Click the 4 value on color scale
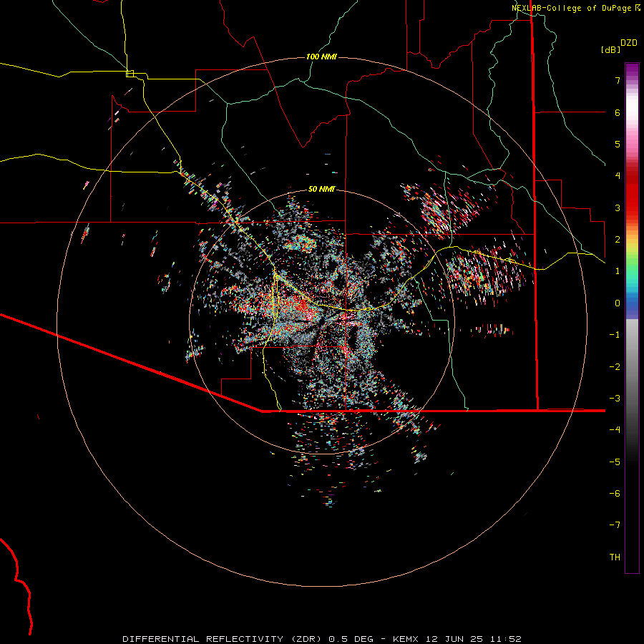This screenshot has width=644, height=644. tap(618, 176)
